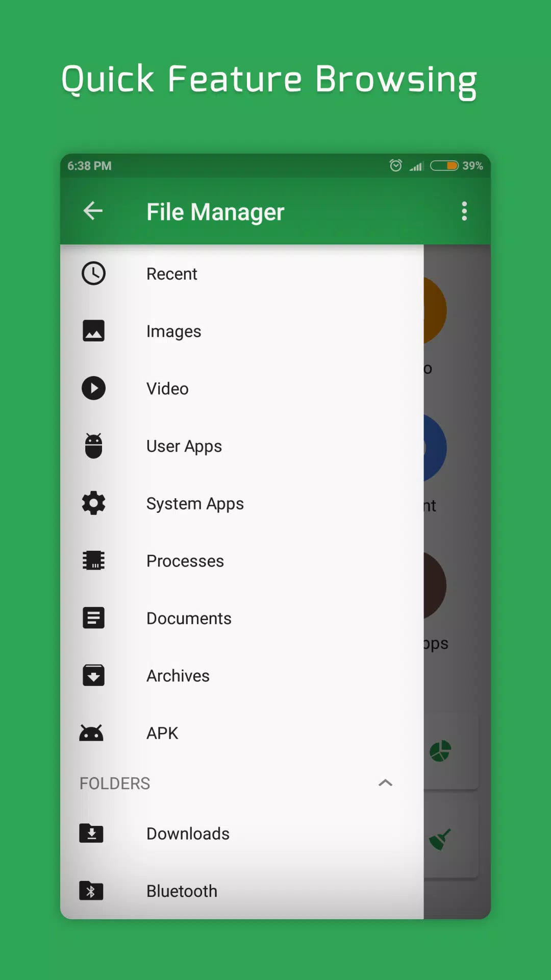The height and width of the screenshot is (980, 551).
Task: Click the 6:38 PM clock text
Action: point(89,166)
